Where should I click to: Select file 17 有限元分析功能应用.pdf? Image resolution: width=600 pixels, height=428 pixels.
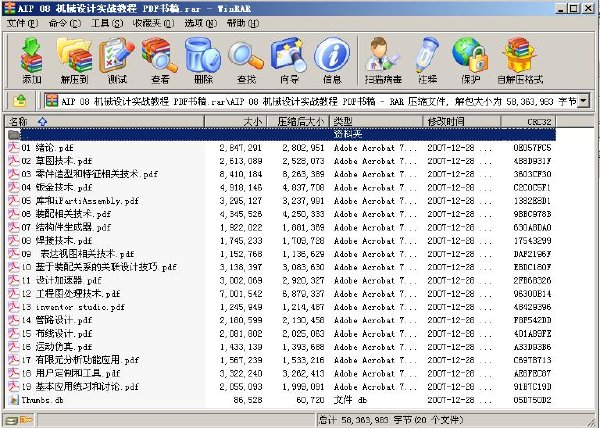(x=80, y=360)
